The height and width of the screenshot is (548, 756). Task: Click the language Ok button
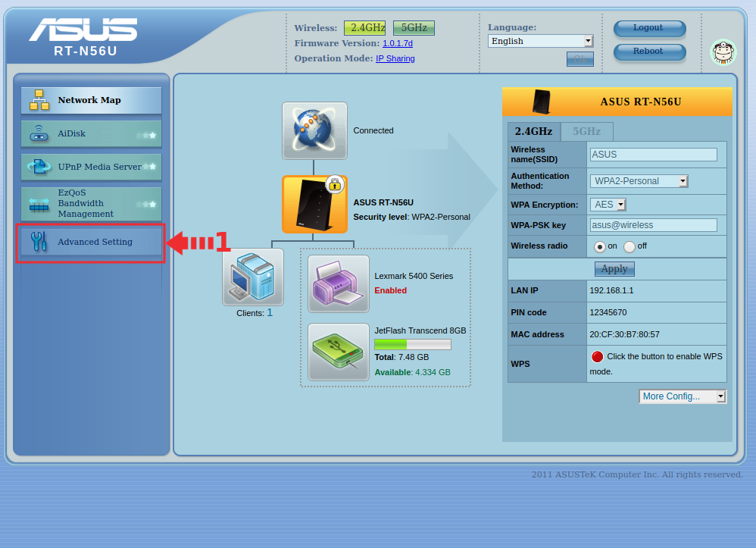(580, 59)
